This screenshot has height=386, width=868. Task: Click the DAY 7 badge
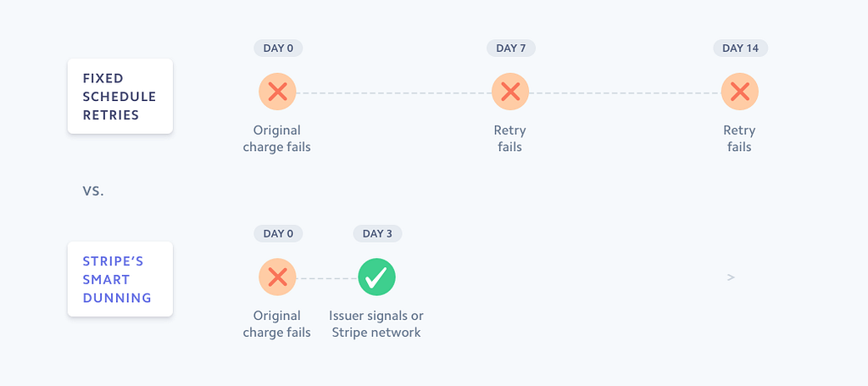pos(511,48)
